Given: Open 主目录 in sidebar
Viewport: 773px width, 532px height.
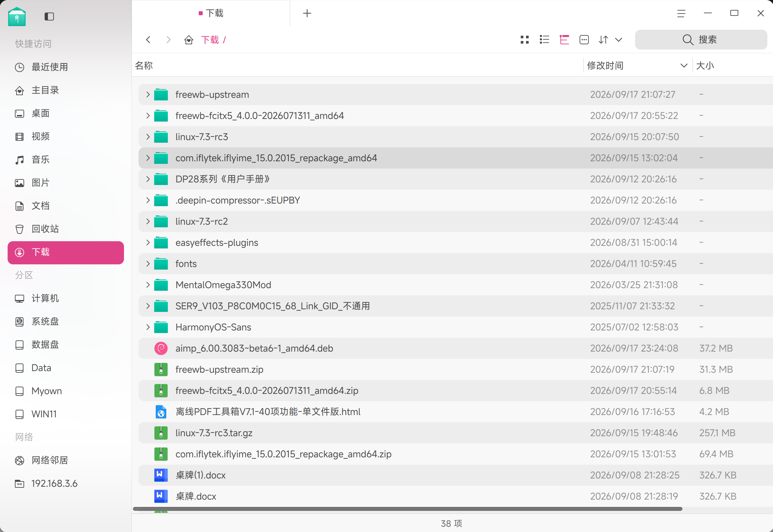Looking at the screenshot, I should (x=66, y=90).
